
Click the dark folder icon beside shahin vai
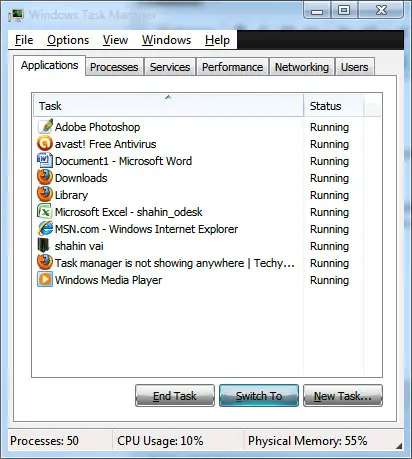point(43,246)
